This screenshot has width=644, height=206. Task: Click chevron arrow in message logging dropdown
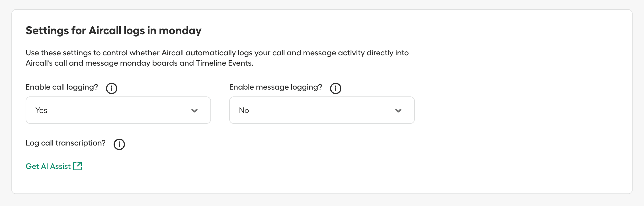[x=398, y=110]
